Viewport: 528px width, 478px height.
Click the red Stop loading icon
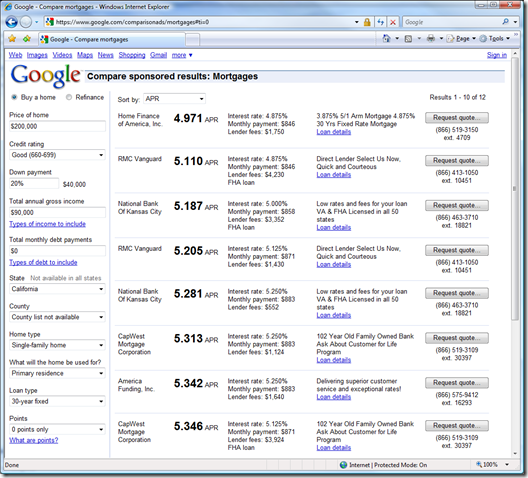point(393,22)
